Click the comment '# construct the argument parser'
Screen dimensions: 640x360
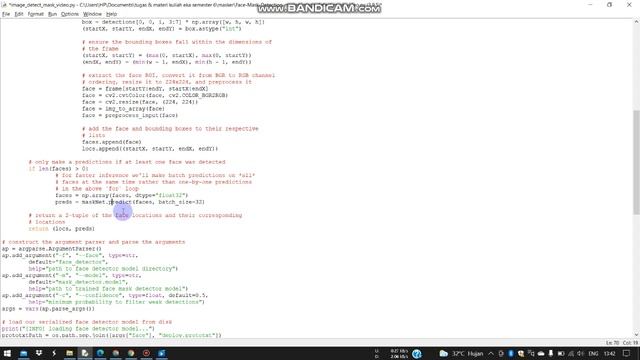(x=93, y=242)
